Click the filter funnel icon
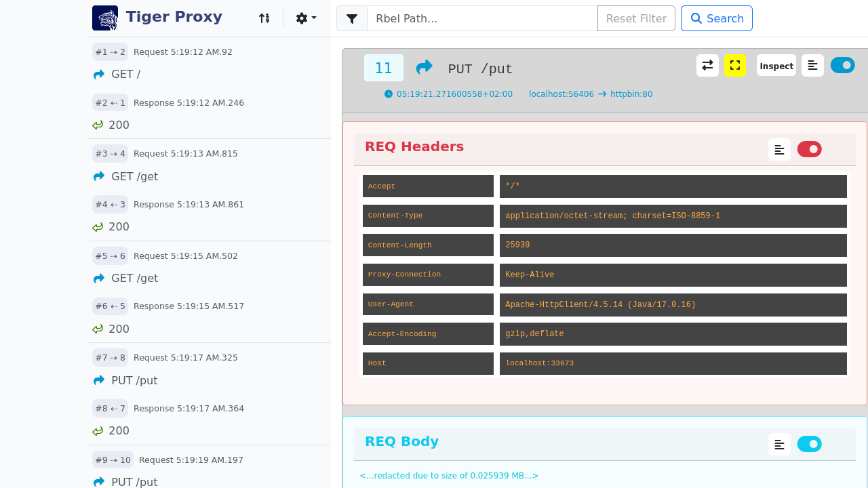 click(352, 18)
